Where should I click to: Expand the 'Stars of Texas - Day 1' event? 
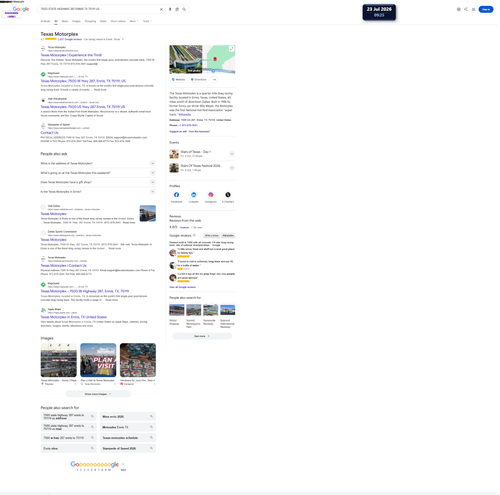click(232, 154)
